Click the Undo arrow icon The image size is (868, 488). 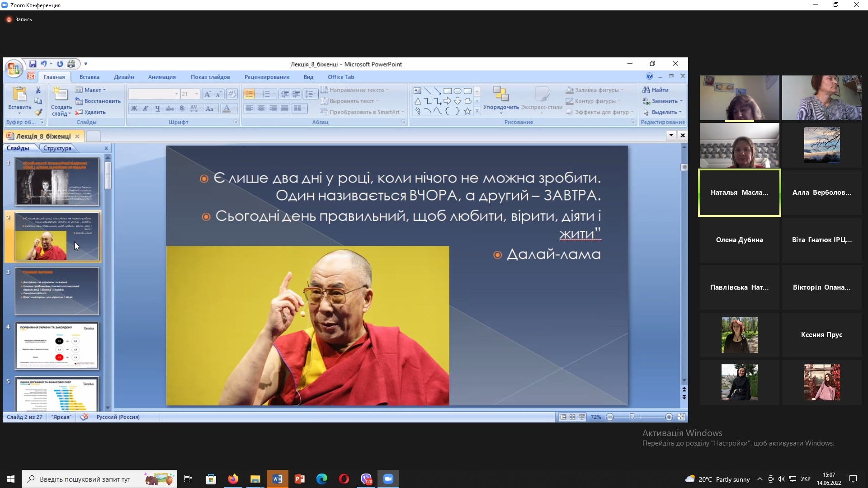43,64
